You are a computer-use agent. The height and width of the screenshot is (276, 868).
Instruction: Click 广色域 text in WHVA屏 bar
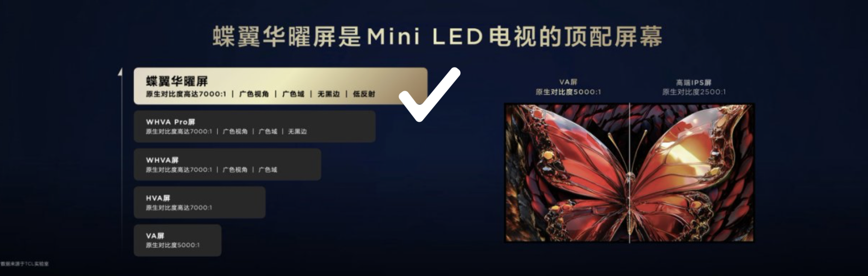[x=268, y=170]
